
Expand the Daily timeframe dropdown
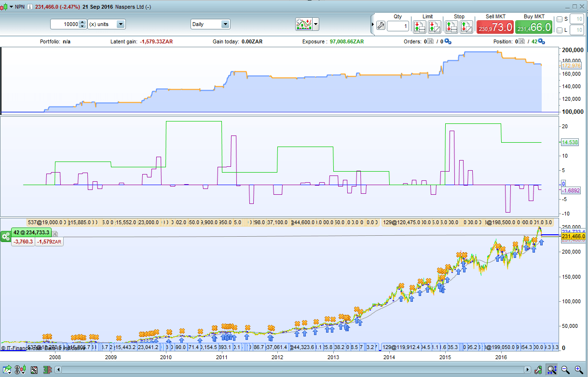(x=225, y=24)
